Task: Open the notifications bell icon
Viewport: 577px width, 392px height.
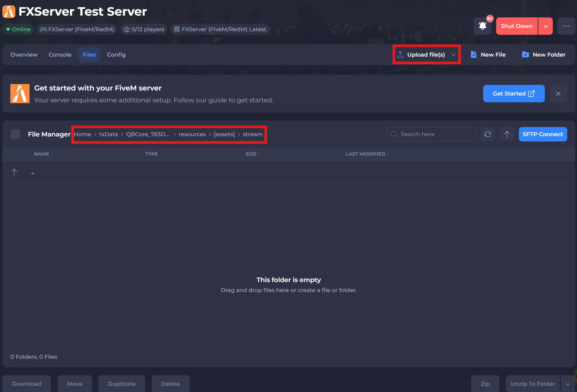Action: 482,26
